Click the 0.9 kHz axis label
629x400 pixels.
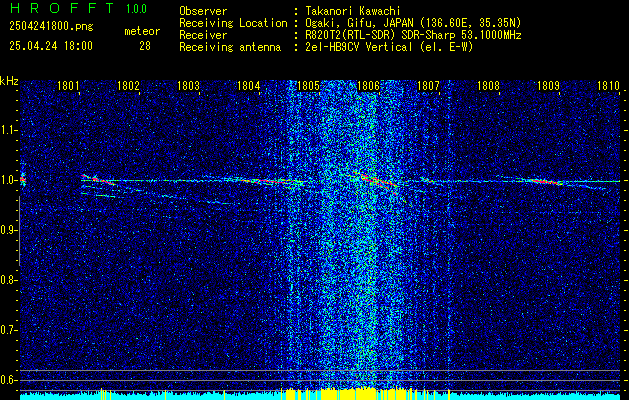coord(9,230)
